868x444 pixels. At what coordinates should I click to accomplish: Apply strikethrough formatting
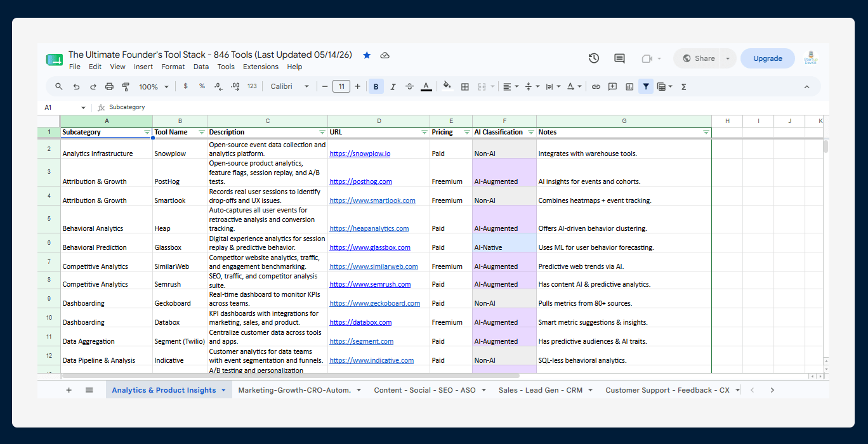pyautogui.click(x=409, y=87)
